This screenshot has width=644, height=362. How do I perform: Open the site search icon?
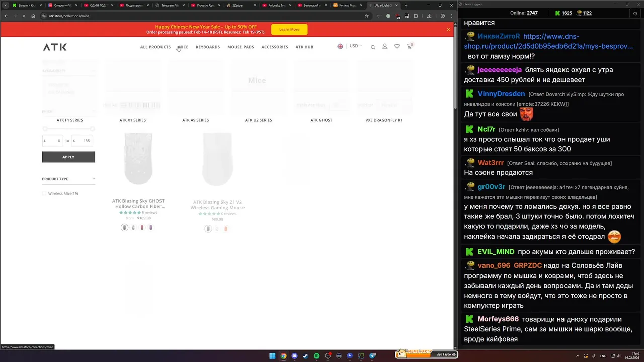click(373, 47)
